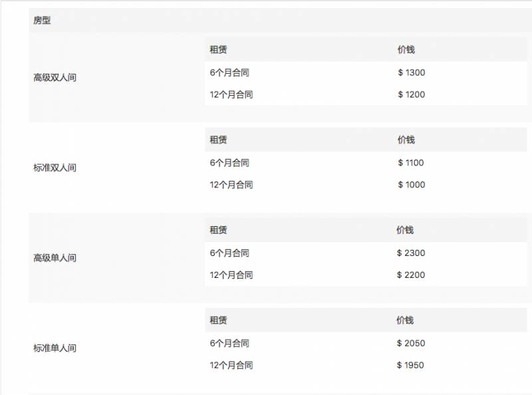Select the 高级单人间 room type cell
The image size is (532, 395).
(55, 258)
